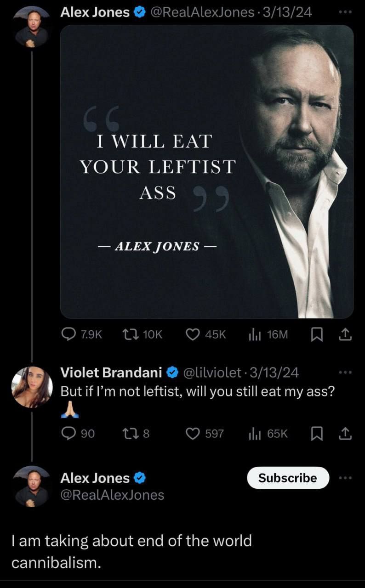View analytics showing 16M views
Screen dimensions: 365x588
tap(255, 334)
